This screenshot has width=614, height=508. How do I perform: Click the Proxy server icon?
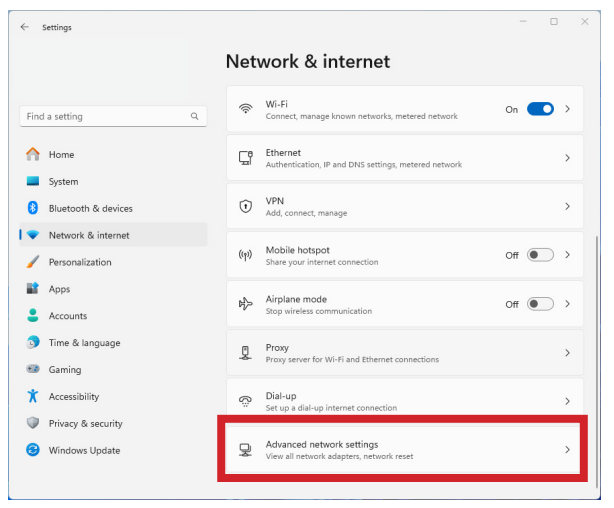coord(246,353)
